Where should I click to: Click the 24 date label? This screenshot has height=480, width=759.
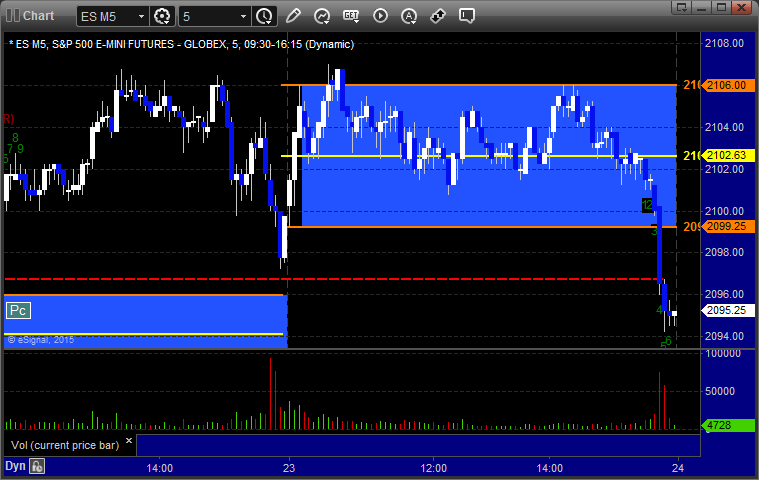click(x=678, y=468)
